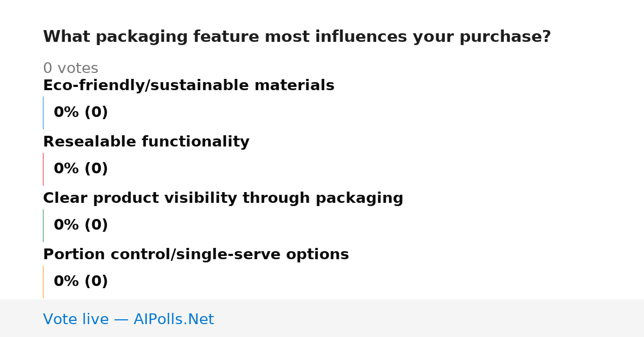Select the Eco-friendly/sustainable materials option
Viewport: 644px width, 337px height.
pyautogui.click(x=188, y=85)
